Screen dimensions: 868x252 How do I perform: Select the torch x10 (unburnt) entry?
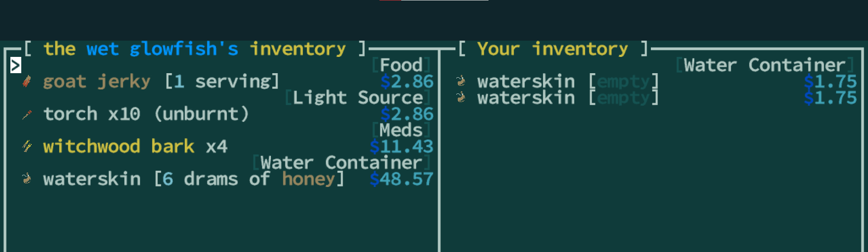146,114
